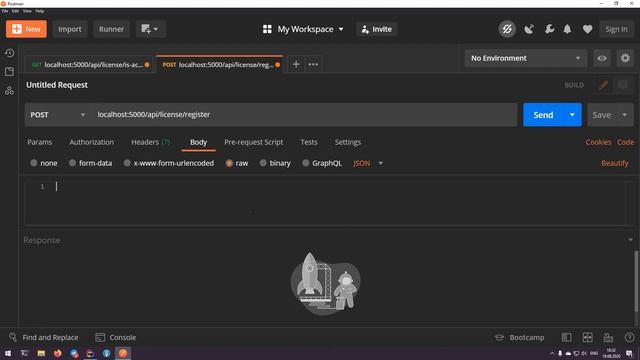The width and height of the screenshot is (640, 360).
Task: Collapse the Response section arrow
Action: point(630,240)
